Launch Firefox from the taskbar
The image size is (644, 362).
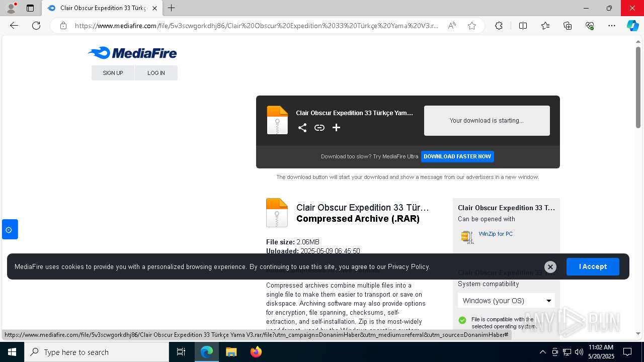[256, 352]
